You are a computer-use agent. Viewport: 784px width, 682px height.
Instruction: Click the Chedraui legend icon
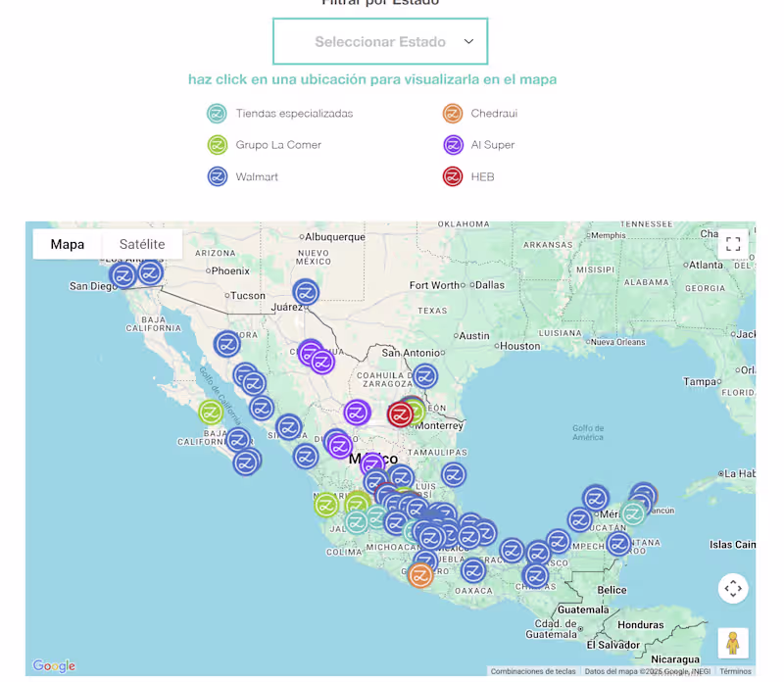click(453, 114)
